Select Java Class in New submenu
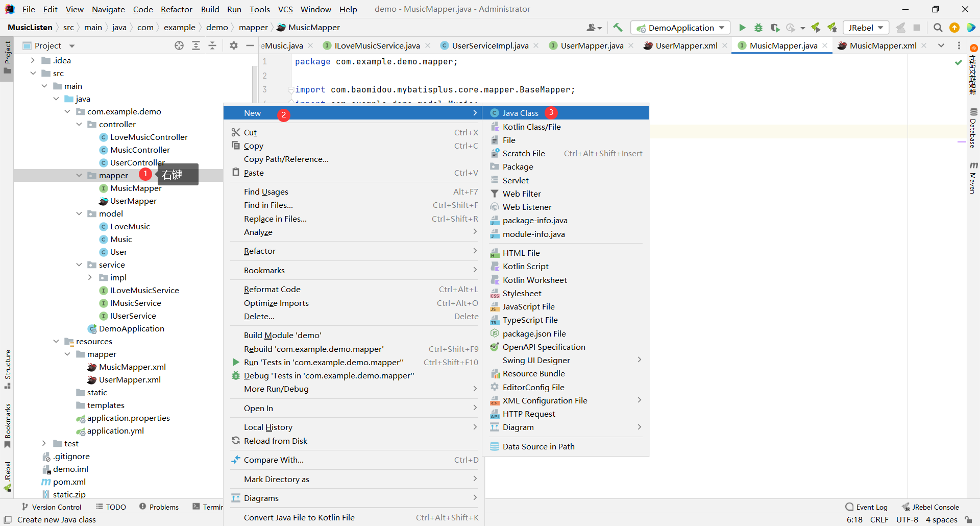The height and width of the screenshot is (526, 980). coord(566,113)
